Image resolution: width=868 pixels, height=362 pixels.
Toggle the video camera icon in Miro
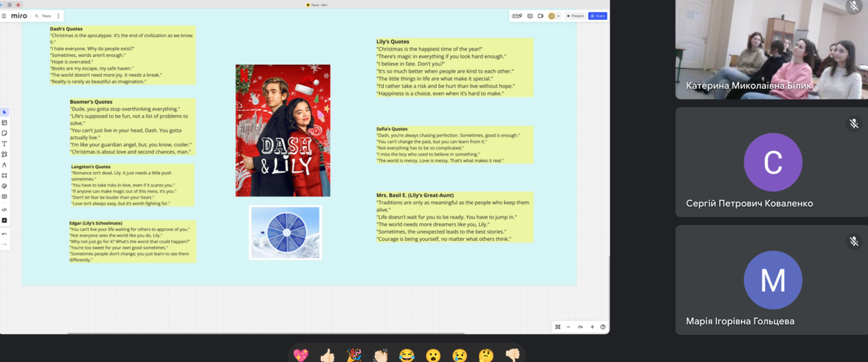541,16
